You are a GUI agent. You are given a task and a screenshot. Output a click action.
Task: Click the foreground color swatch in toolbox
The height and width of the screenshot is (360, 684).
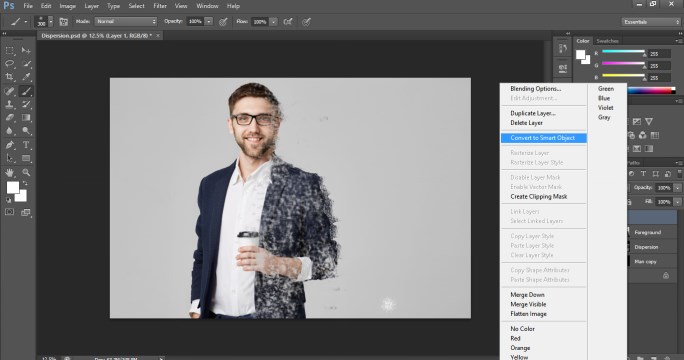pyautogui.click(x=13, y=187)
